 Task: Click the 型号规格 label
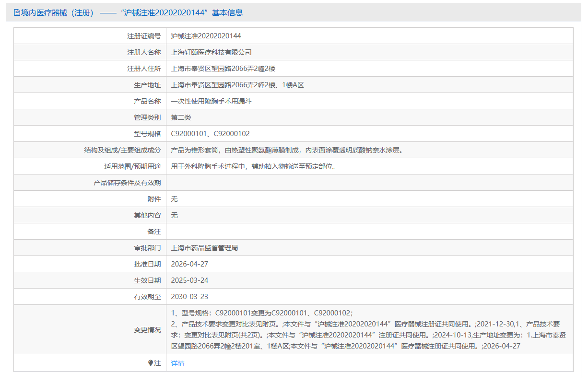point(147,134)
